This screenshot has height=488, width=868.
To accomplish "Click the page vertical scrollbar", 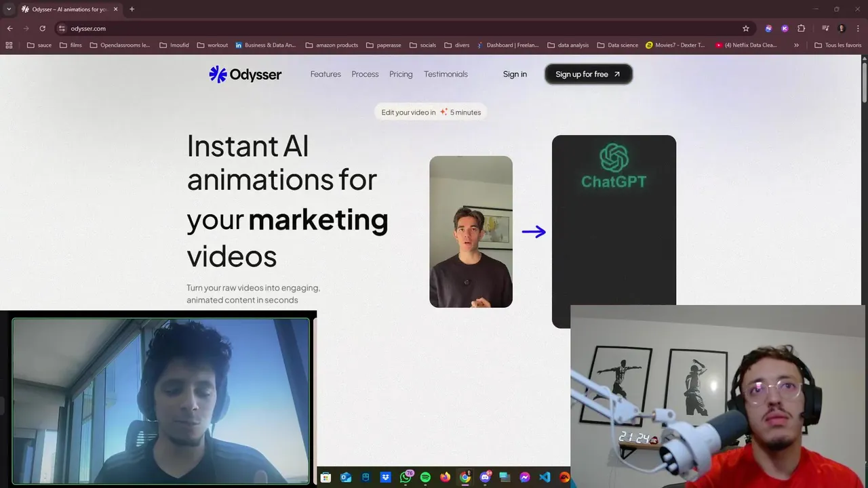I will tap(864, 83).
